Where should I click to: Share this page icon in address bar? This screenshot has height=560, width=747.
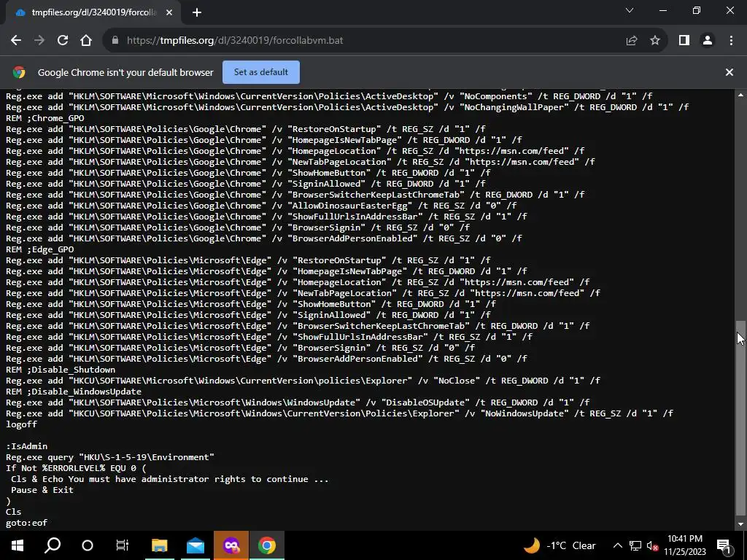point(632,41)
